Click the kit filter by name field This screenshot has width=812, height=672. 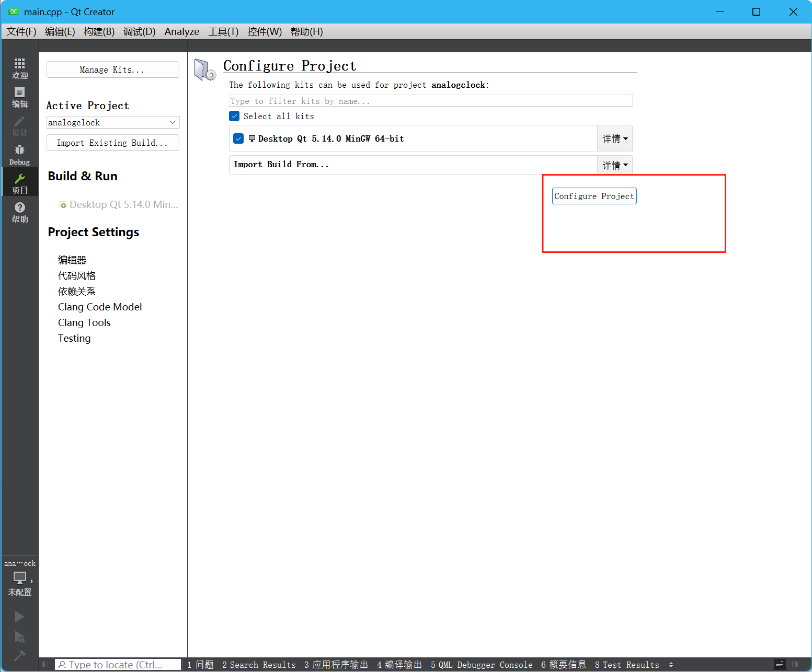(x=431, y=101)
